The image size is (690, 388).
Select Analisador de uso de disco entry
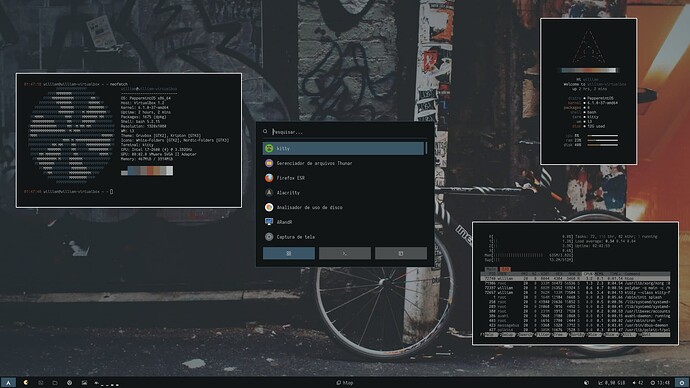click(x=343, y=207)
